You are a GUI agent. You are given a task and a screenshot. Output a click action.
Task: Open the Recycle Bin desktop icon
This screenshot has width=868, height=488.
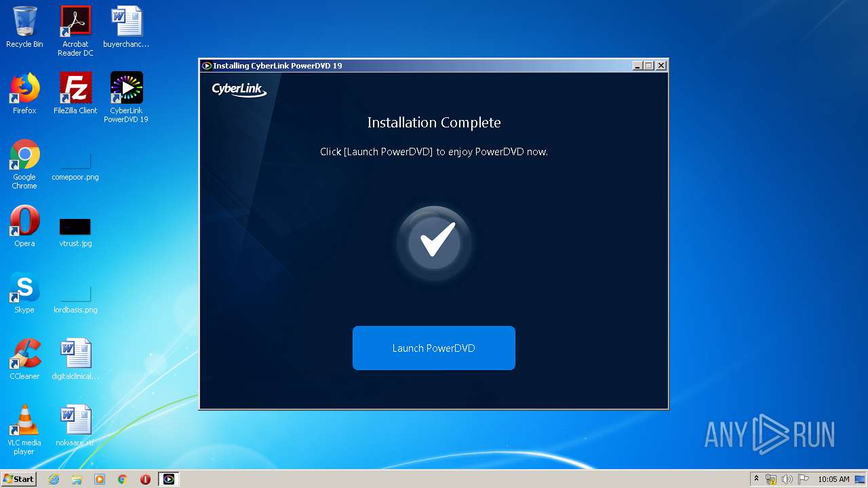tap(24, 27)
